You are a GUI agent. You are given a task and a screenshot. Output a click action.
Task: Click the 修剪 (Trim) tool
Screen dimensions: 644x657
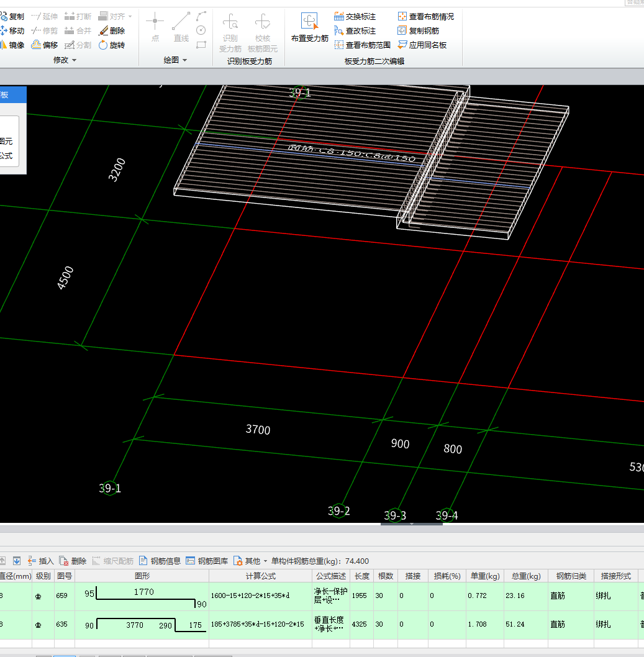[x=45, y=30]
